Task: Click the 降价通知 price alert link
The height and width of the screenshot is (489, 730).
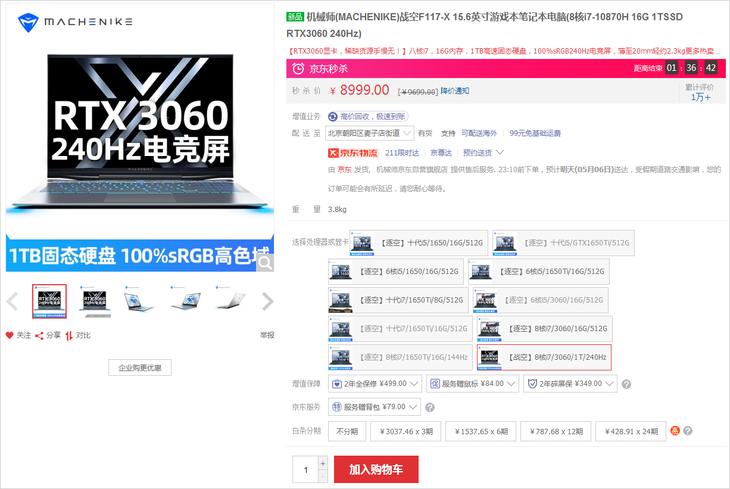Action: 455,91
